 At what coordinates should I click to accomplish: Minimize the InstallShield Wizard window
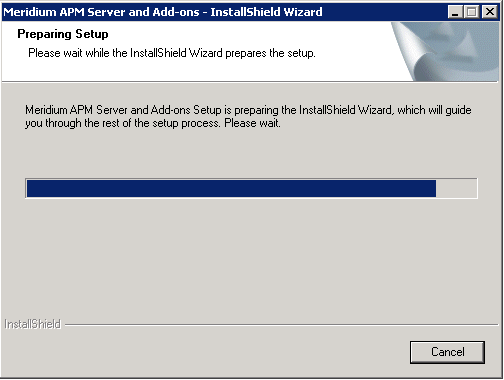[455, 12]
